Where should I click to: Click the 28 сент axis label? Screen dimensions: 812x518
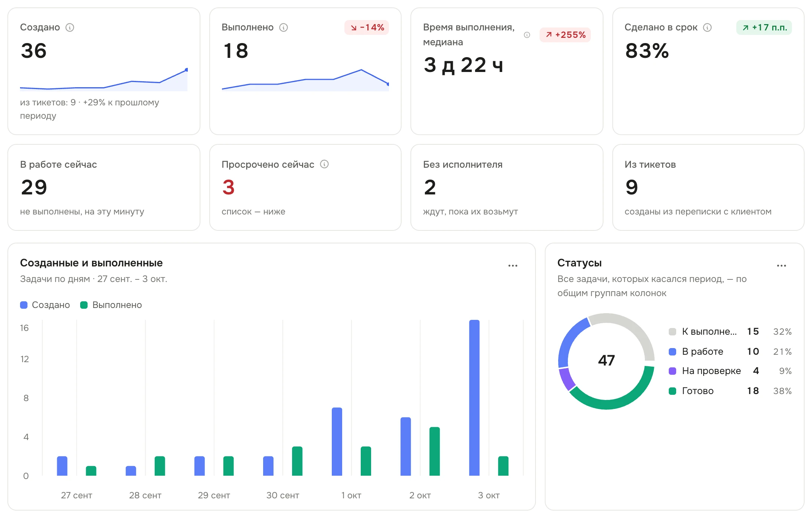[145, 495]
